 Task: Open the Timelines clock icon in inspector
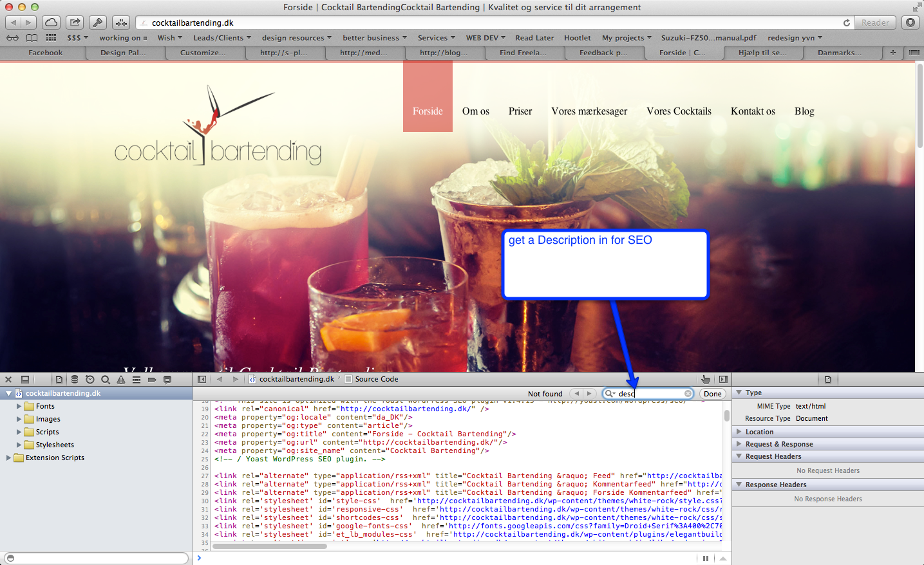click(90, 380)
